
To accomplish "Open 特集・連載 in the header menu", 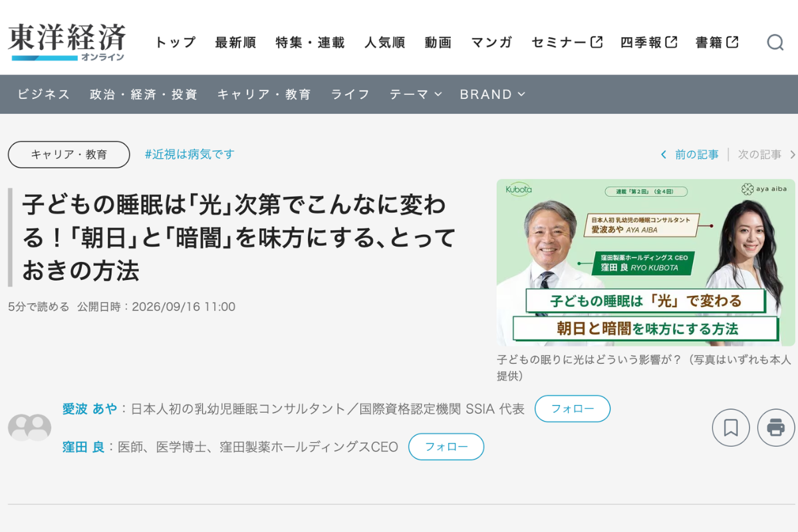I will (x=311, y=43).
